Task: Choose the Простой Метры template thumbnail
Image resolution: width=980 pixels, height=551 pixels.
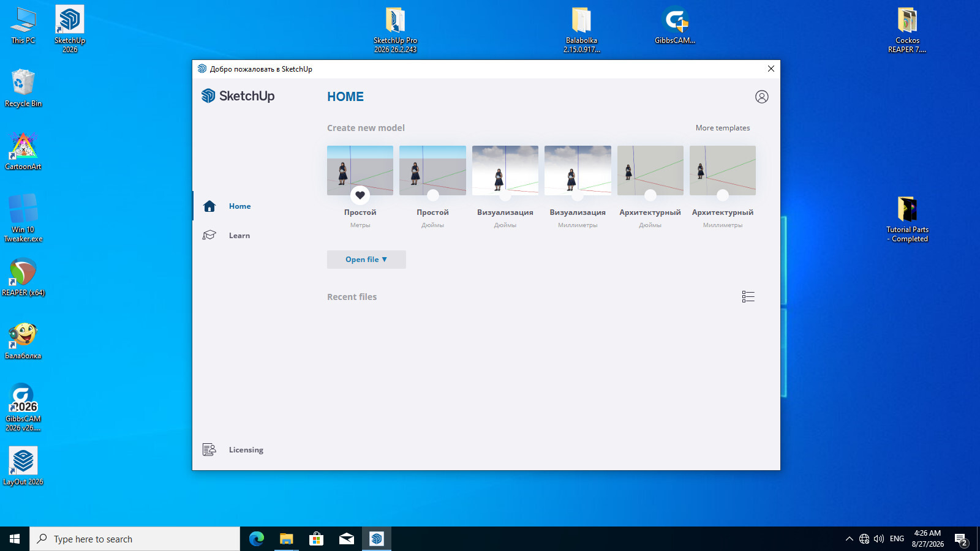Action: point(360,170)
